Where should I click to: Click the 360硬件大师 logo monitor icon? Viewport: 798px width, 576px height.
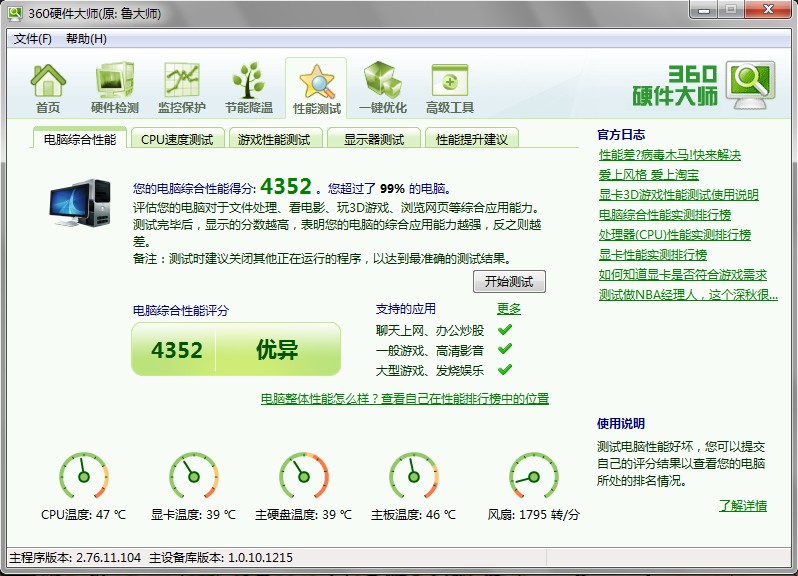tap(751, 84)
